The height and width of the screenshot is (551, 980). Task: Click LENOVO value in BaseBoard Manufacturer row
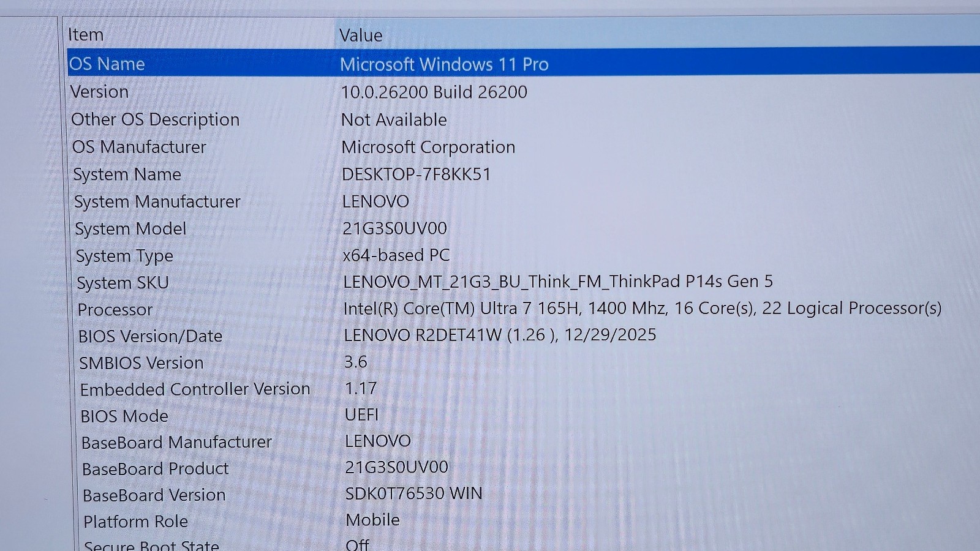[x=377, y=441]
